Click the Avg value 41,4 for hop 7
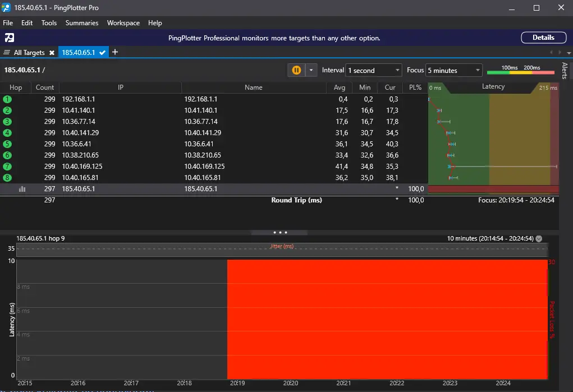 tap(342, 167)
